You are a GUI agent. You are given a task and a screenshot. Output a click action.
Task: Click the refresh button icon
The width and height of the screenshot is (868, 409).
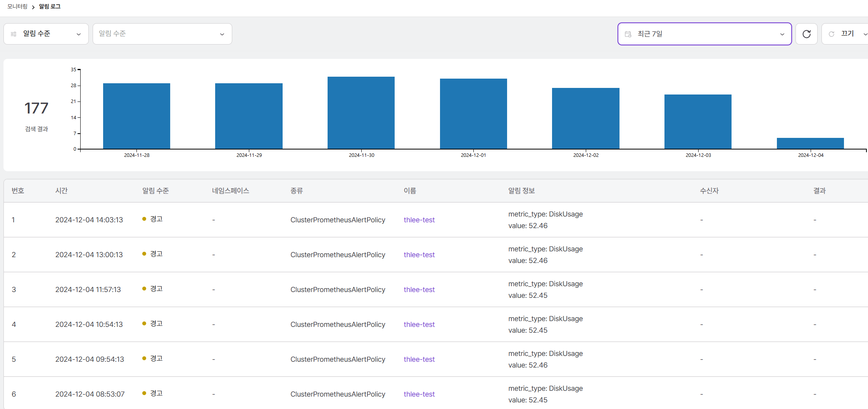pyautogui.click(x=806, y=34)
